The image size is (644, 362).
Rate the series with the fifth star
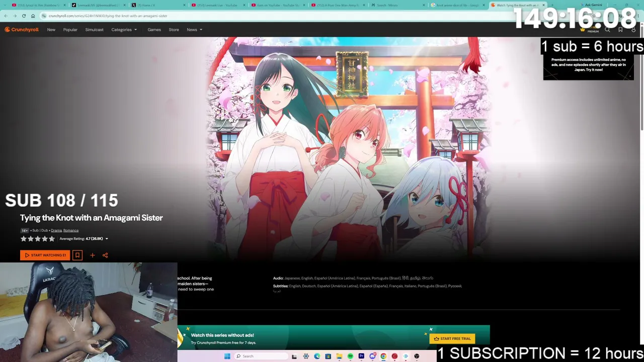coord(52,239)
